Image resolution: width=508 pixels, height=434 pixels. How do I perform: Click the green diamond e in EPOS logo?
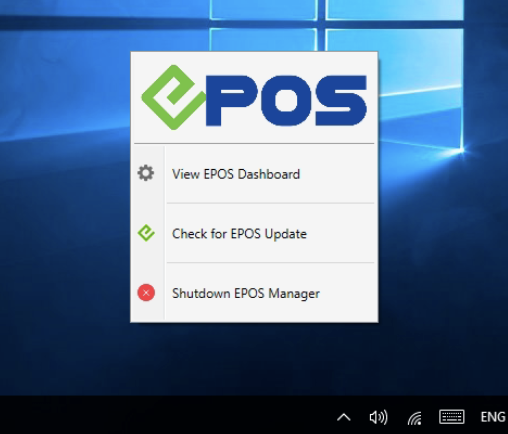(x=173, y=97)
